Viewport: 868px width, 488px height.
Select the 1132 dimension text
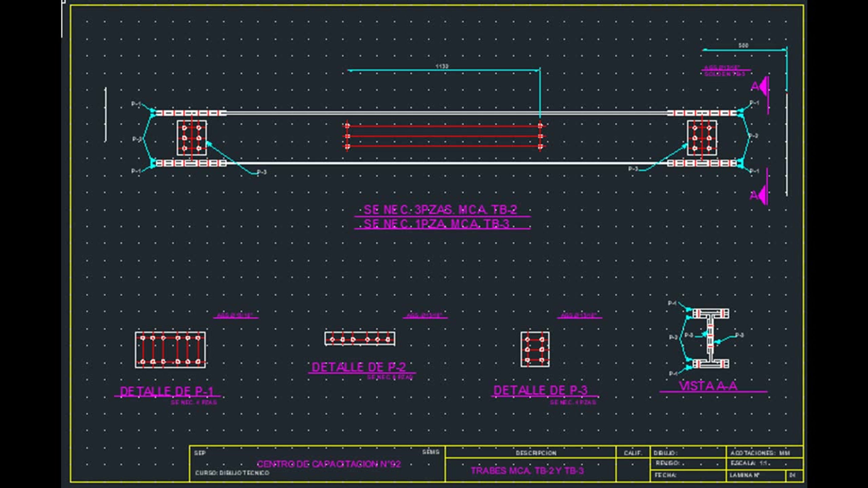pos(442,66)
